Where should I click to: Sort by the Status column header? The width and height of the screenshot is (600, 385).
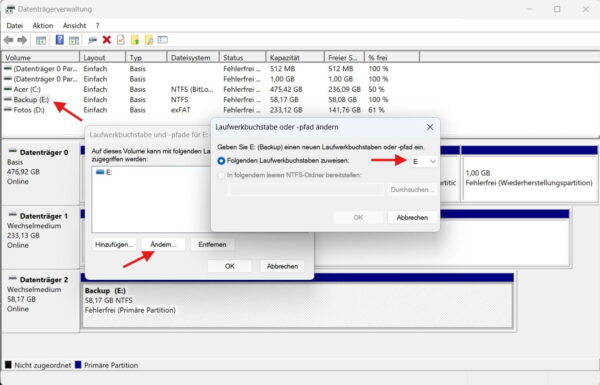243,58
